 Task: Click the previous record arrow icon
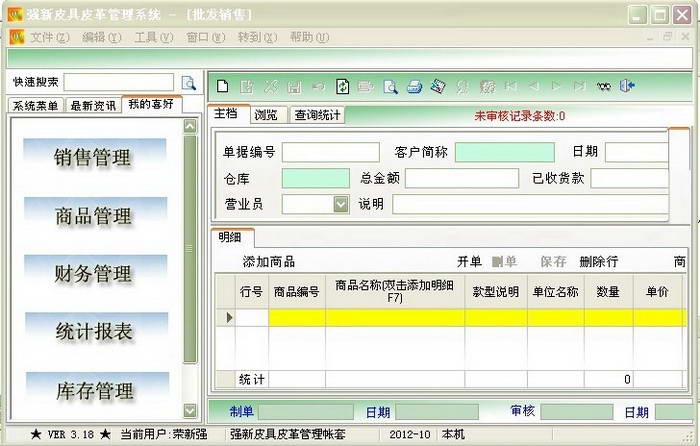pyautogui.click(x=533, y=86)
